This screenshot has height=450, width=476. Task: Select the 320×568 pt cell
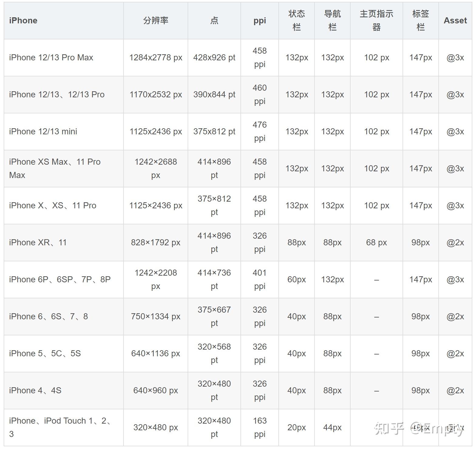(214, 354)
